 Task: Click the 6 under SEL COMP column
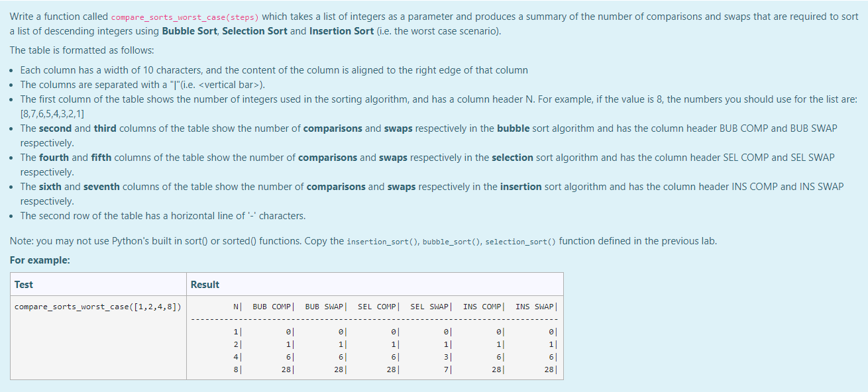coord(394,356)
